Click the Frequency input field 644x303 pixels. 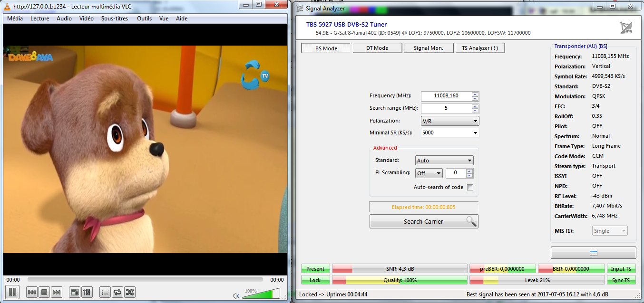446,96
